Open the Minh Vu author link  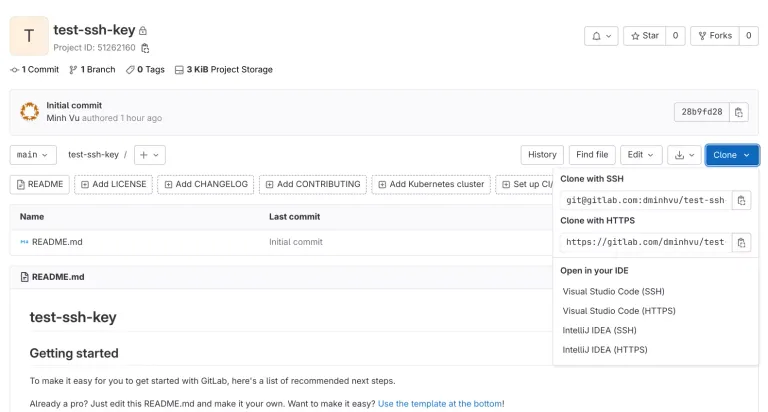pyautogui.click(x=63, y=118)
